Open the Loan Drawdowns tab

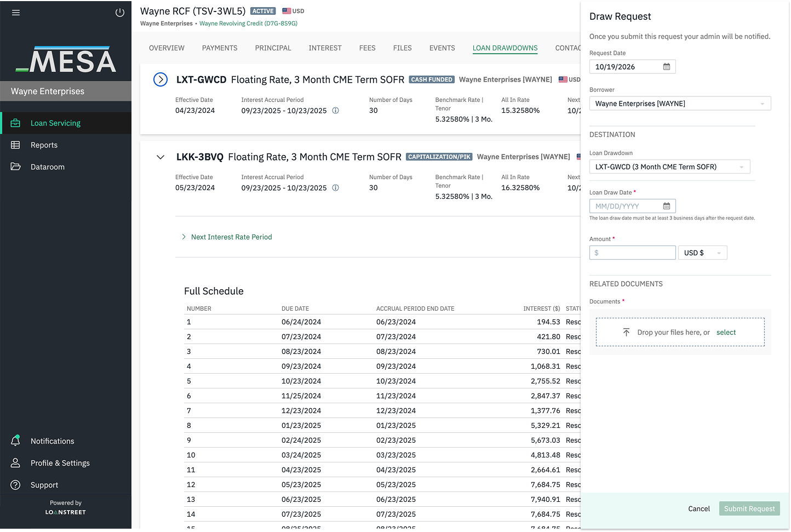pos(505,48)
